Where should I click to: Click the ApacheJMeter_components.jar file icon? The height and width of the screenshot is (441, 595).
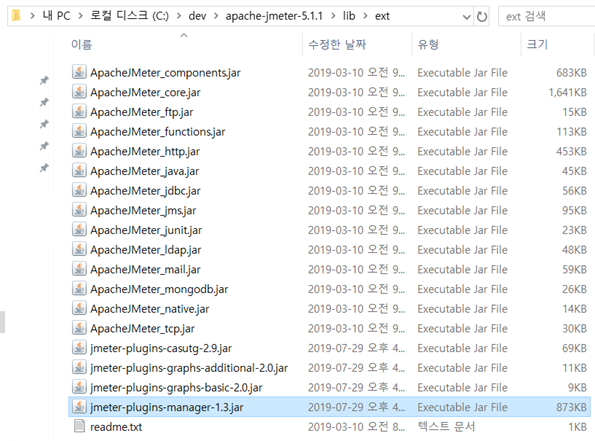(x=79, y=72)
